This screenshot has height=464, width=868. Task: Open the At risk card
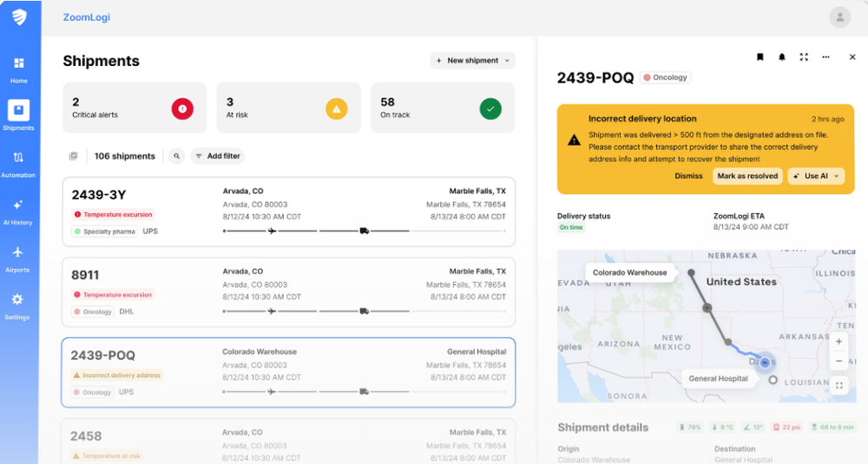(x=288, y=108)
